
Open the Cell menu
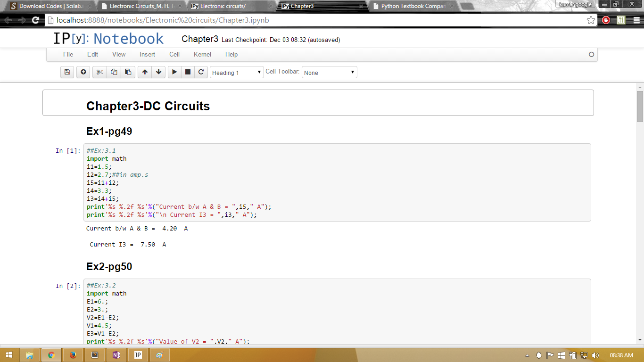pyautogui.click(x=174, y=54)
